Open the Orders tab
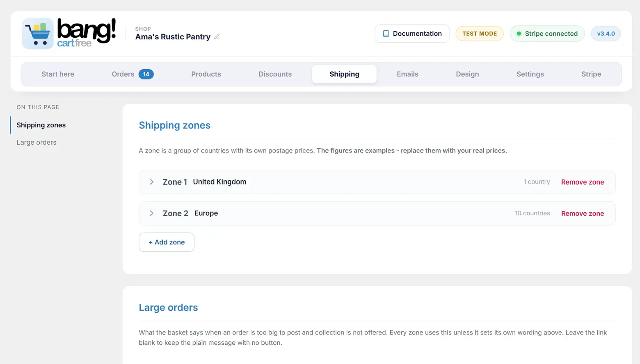Viewport: 640px width, 364px height. [133, 74]
